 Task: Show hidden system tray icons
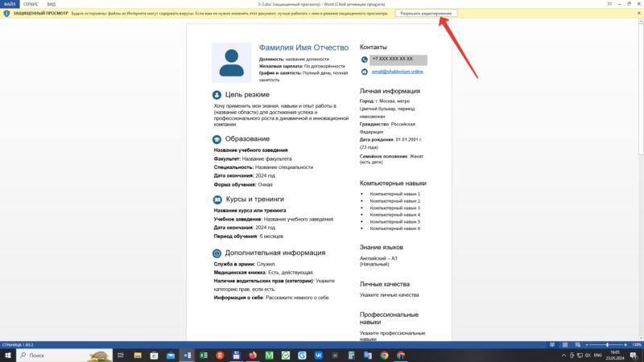coord(563,356)
